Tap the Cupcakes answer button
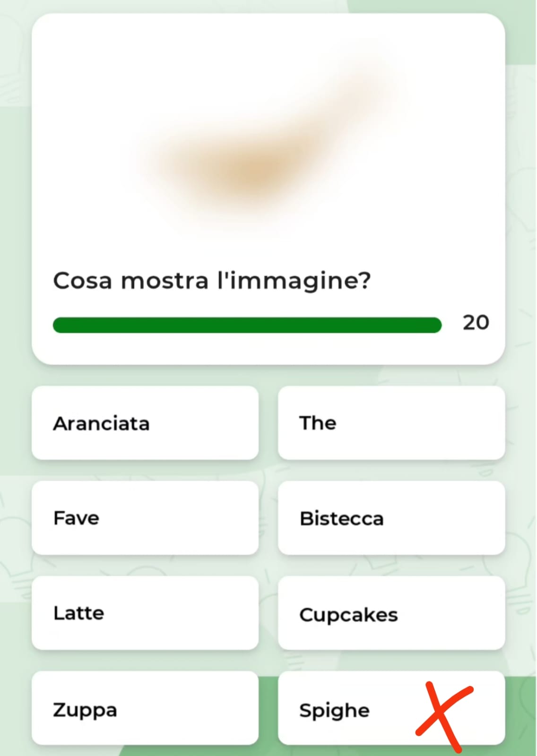 point(391,613)
